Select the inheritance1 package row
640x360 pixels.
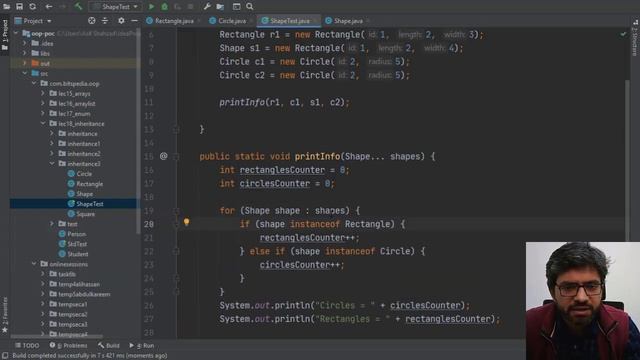click(75, 144)
